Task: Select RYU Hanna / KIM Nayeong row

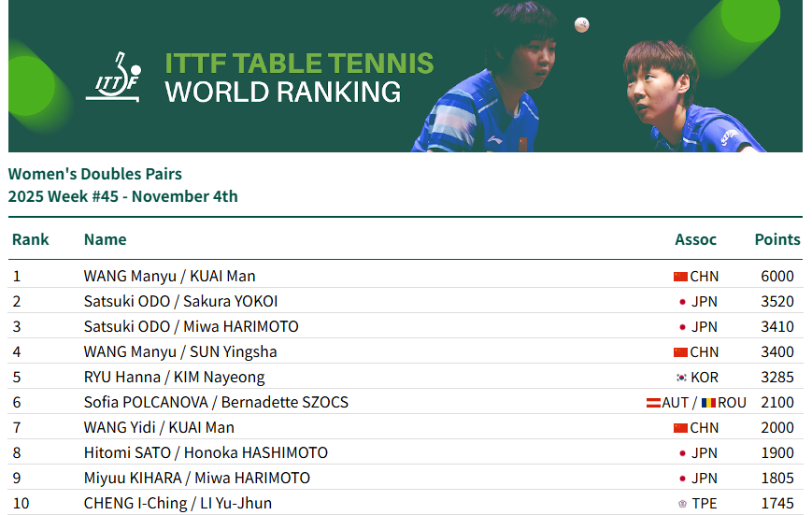Action: click(x=174, y=378)
